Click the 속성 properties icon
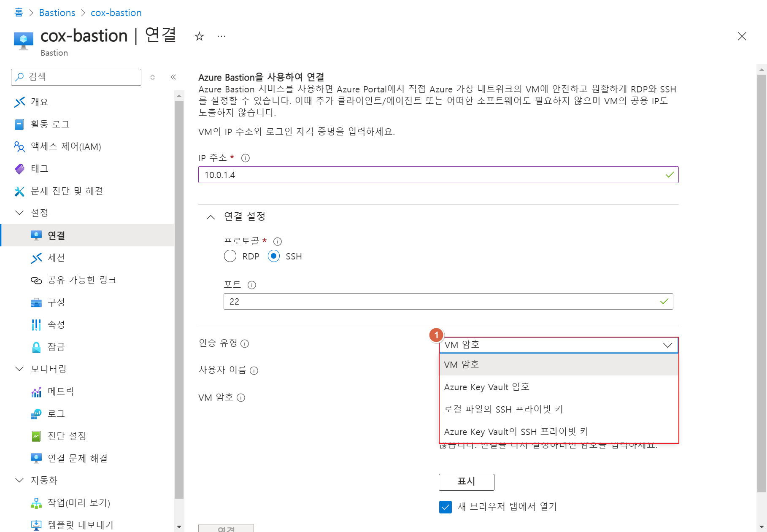 coord(36,325)
